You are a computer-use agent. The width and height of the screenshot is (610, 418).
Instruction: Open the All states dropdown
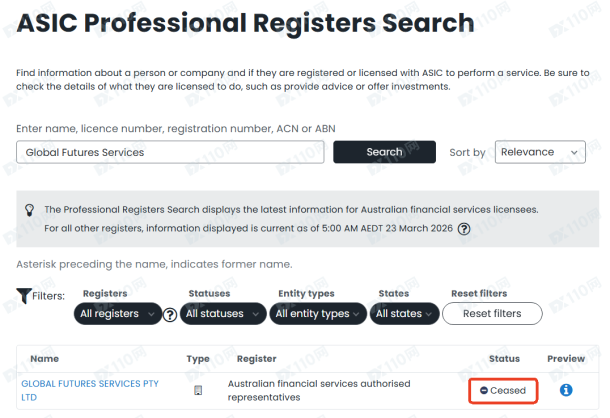click(x=404, y=314)
